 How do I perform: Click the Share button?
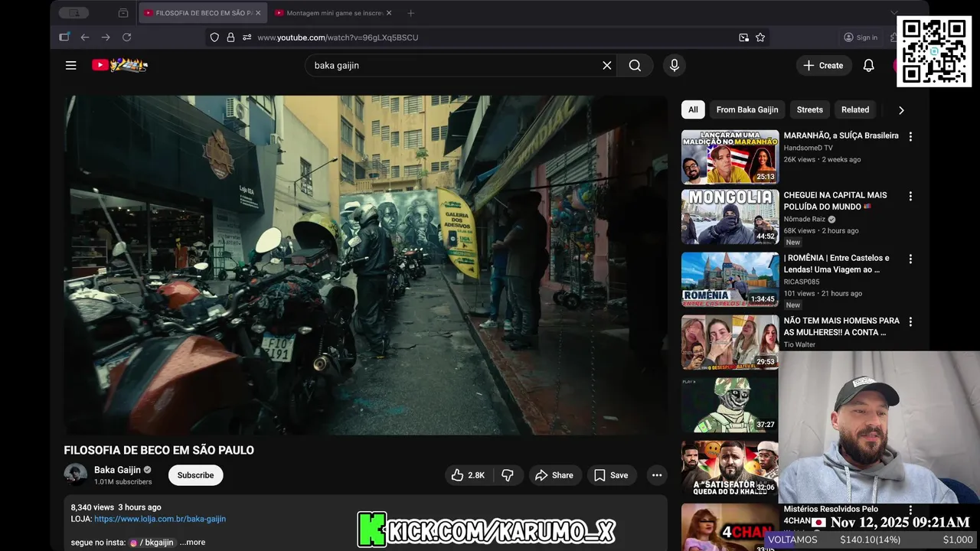[x=554, y=475]
